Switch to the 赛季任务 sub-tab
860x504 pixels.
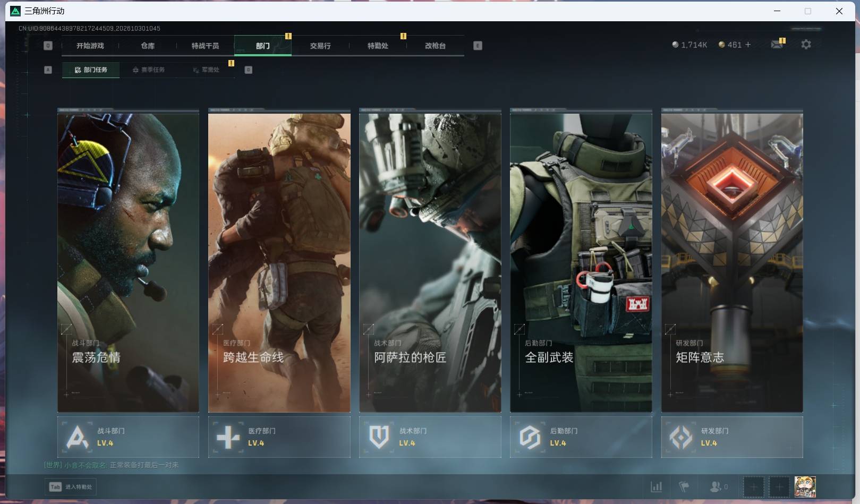pos(149,70)
